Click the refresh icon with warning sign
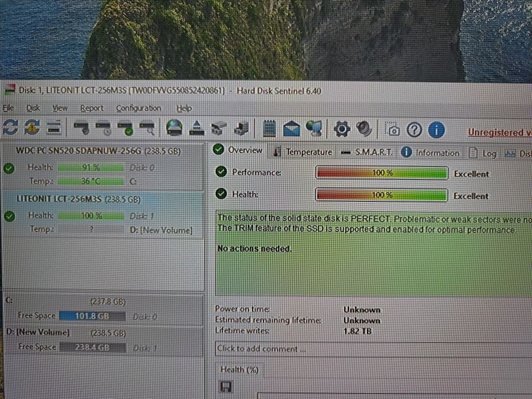The image size is (532, 399). click(31, 128)
